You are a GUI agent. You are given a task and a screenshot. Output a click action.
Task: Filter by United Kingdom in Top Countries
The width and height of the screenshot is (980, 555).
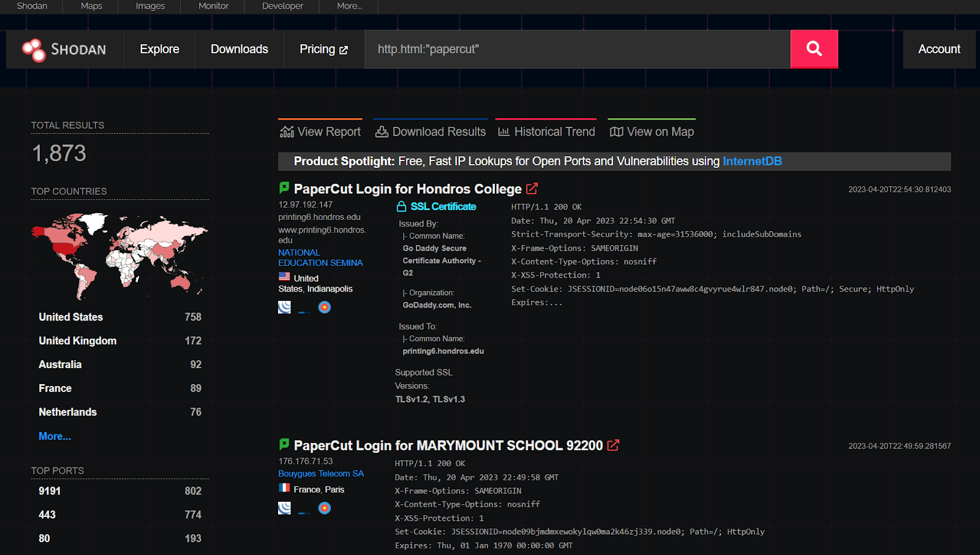pyautogui.click(x=120, y=341)
